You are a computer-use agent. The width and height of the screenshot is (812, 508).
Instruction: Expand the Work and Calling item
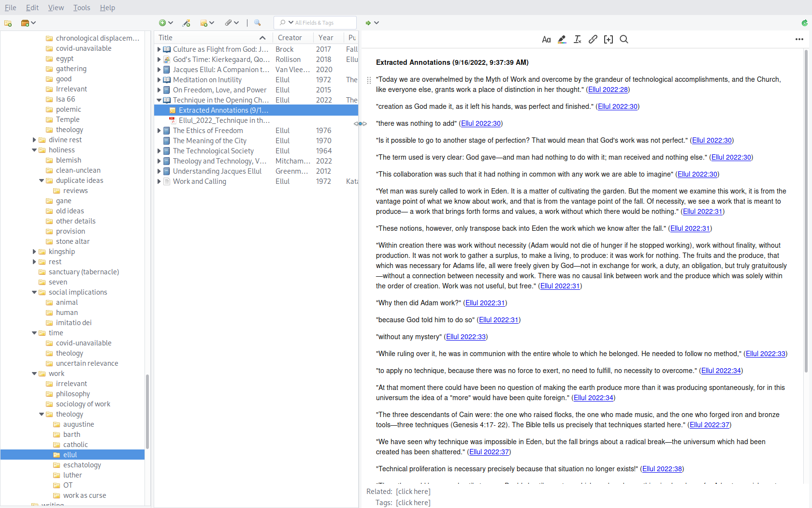pos(159,181)
